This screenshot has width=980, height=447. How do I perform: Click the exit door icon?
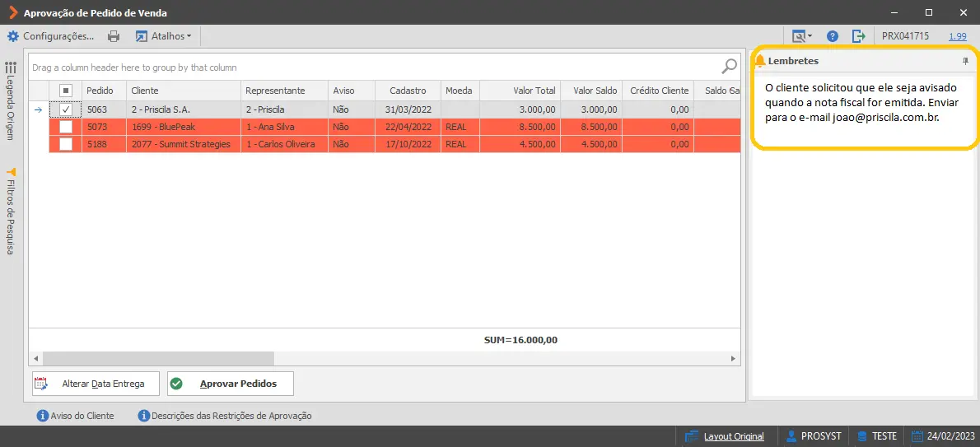pos(859,36)
